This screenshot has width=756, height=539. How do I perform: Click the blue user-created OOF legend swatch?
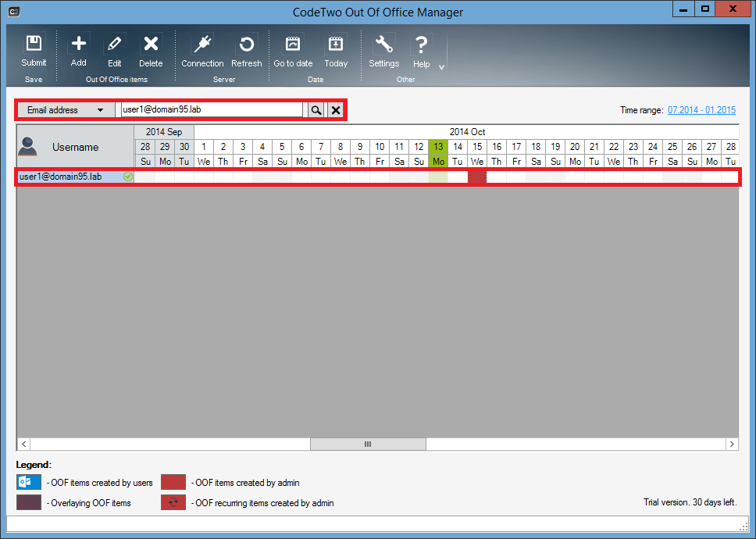[29, 482]
